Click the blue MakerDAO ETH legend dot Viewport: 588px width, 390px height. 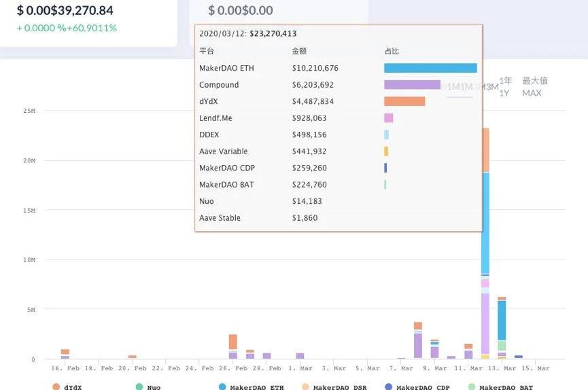[222, 387]
